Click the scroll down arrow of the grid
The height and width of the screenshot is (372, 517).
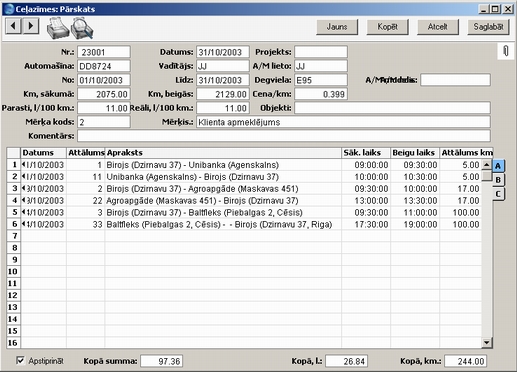pyautogui.click(x=487, y=342)
